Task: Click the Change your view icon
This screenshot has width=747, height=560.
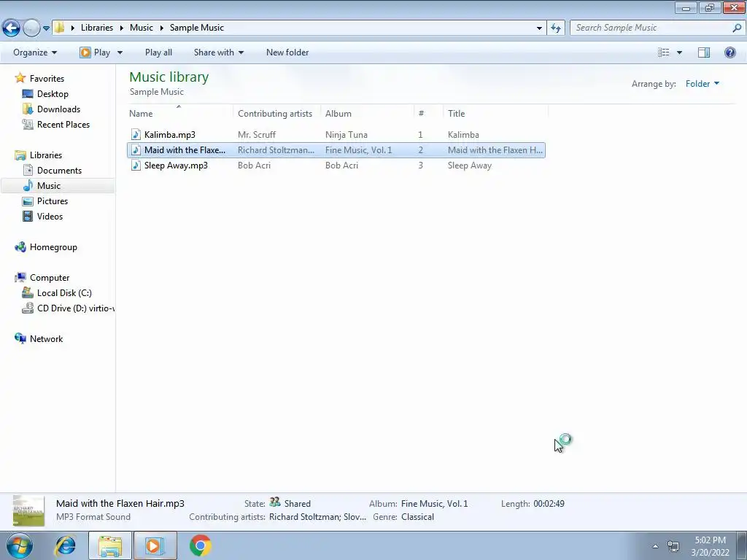Action: pyautogui.click(x=664, y=52)
